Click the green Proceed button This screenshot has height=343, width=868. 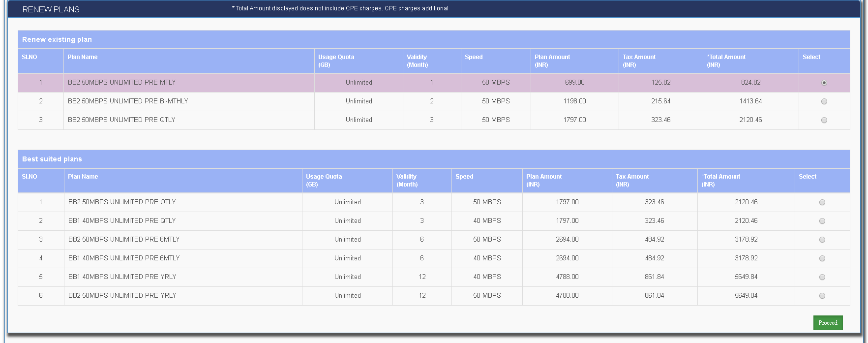[x=828, y=323]
